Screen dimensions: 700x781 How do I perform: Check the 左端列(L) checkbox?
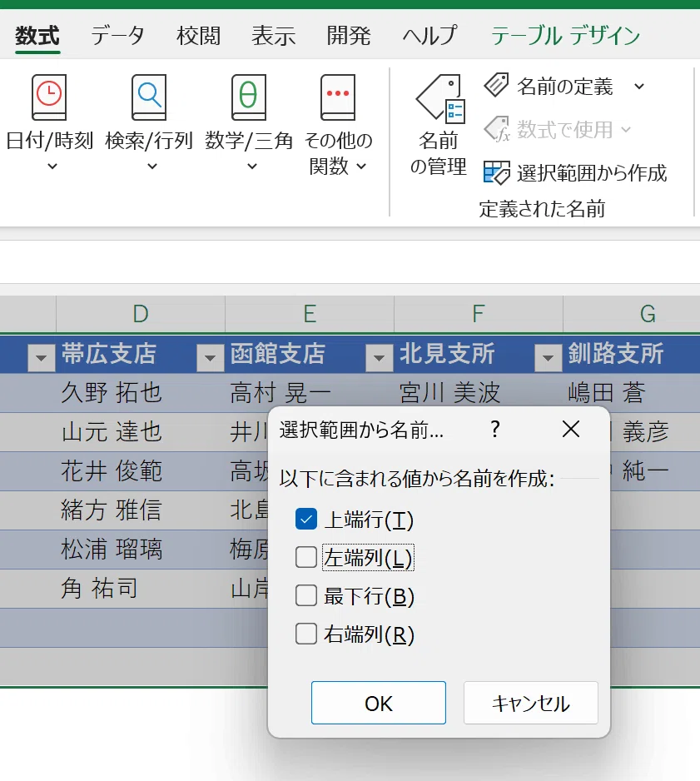coord(306,557)
